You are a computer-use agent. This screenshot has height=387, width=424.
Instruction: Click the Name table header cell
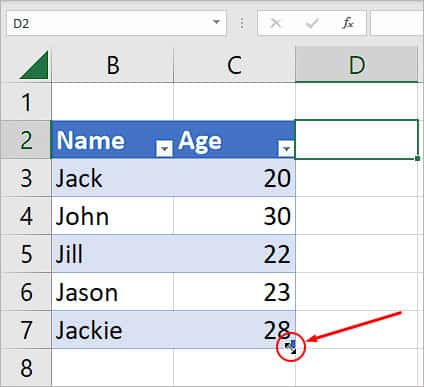pyautogui.click(x=113, y=140)
